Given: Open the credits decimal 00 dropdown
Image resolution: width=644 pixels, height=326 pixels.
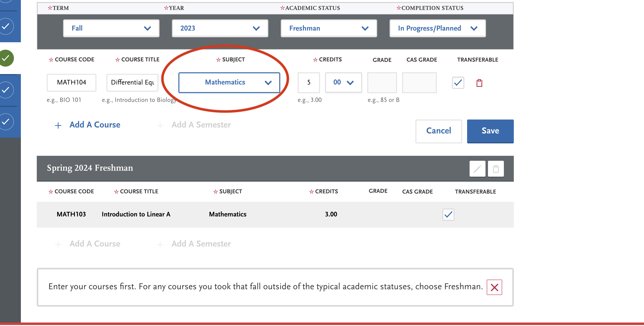Looking at the screenshot, I should click(343, 83).
